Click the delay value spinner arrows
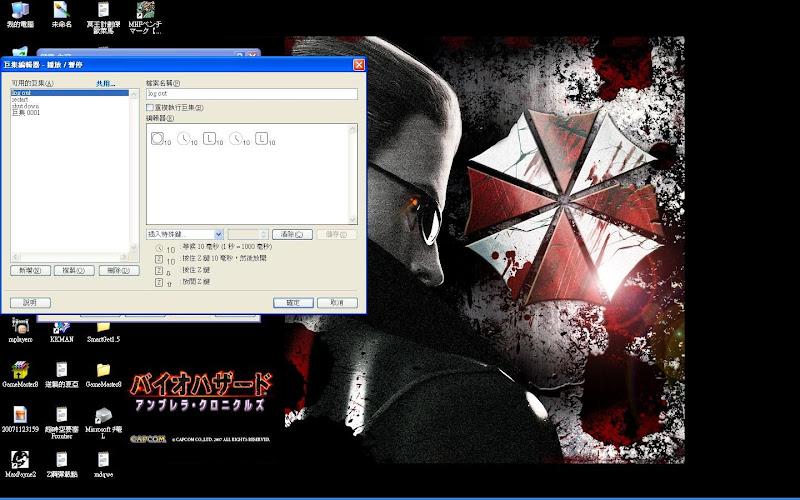 point(264,234)
